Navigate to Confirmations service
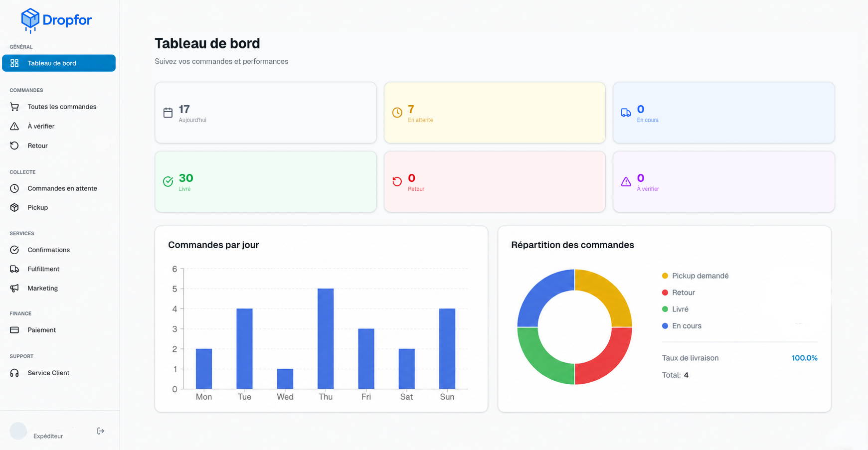The width and height of the screenshot is (868, 450). [59, 250]
